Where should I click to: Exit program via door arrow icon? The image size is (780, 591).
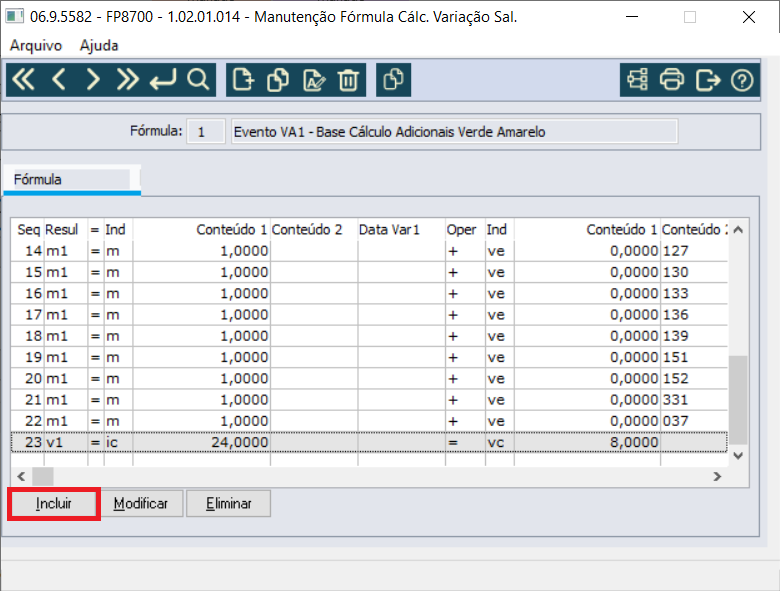tap(708, 80)
